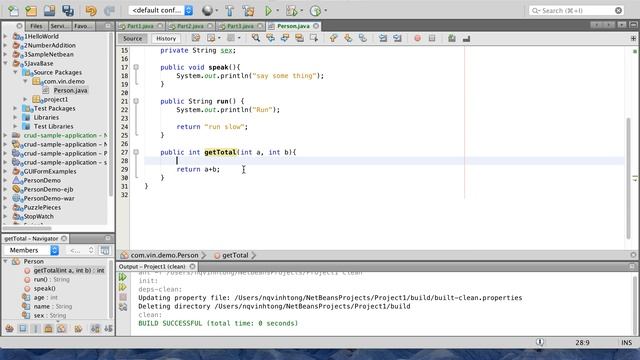The height and width of the screenshot is (360, 640).
Task: Click Previous Bookmark icon
Action: tap(333, 38)
